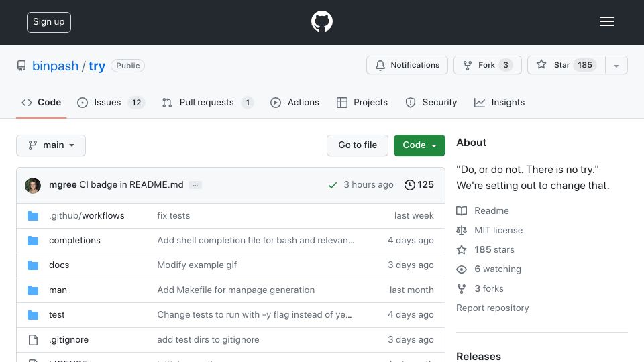Open the completions folder
This screenshot has width=644, height=362.
pos(74,241)
